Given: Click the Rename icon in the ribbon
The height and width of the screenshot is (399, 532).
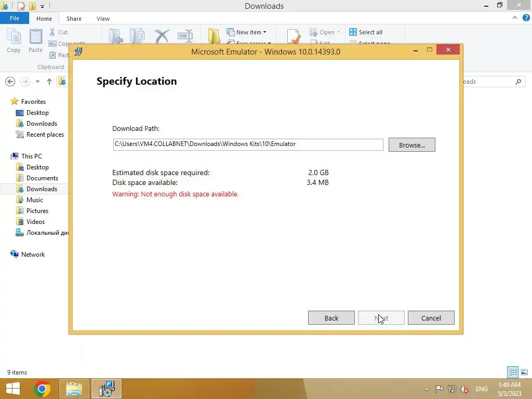Looking at the screenshot, I should (x=185, y=36).
